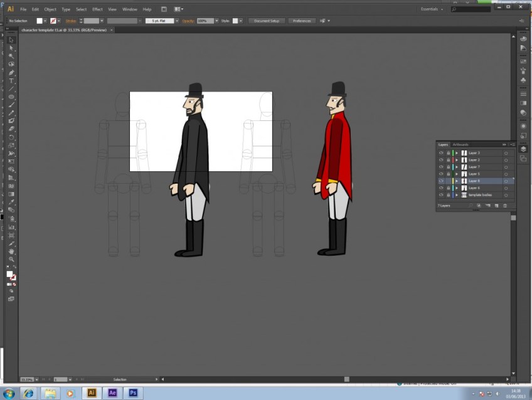Image resolution: width=532 pixels, height=400 pixels.
Task: Hide Layer 3 using its eye icon
Action: (x=441, y=153)
